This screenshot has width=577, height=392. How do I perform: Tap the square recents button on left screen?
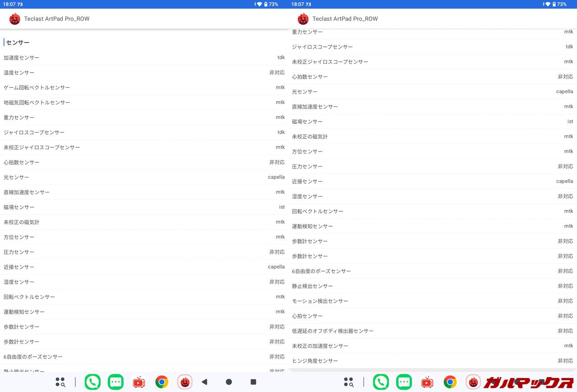pos(253,382)
